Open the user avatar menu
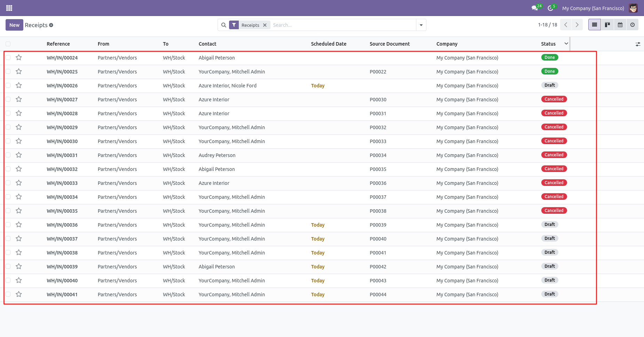 (x=633, y=8)
